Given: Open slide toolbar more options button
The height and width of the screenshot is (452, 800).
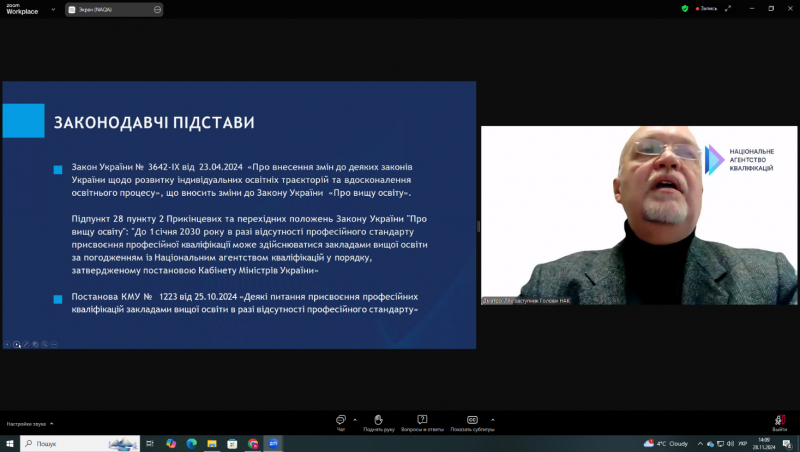Looking at the screenshot, I should [54, 344].
